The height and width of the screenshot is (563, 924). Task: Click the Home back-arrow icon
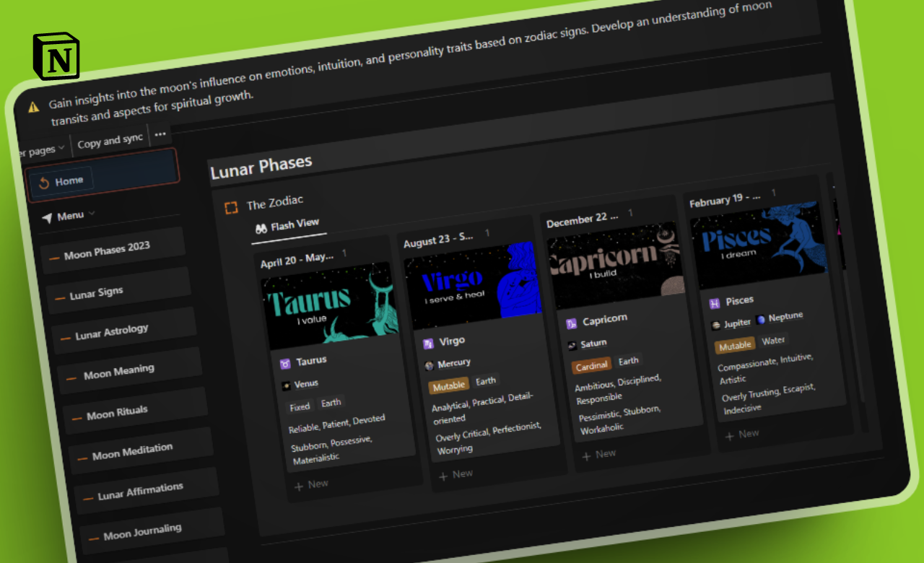point(44,183)
